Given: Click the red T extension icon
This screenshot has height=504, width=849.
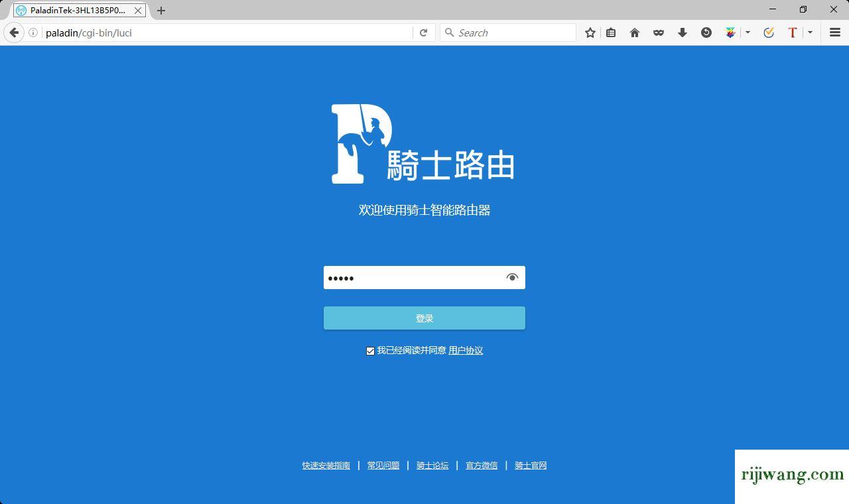Looking at the screenshot, I should 792,32.
